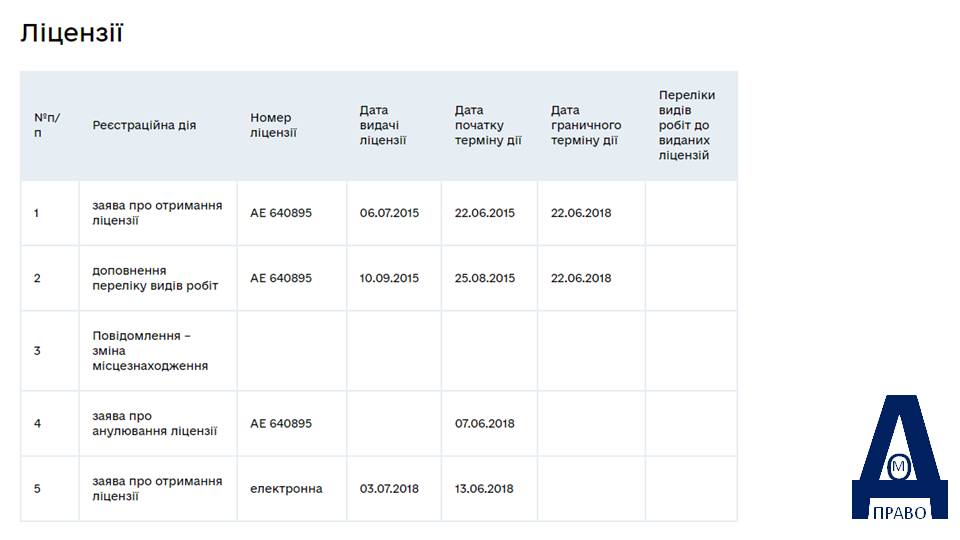The width and height of the screenshot is (960, 540).
Task: Select the "Дата видачі ліцензії" column header
Action: coord(383,125)
